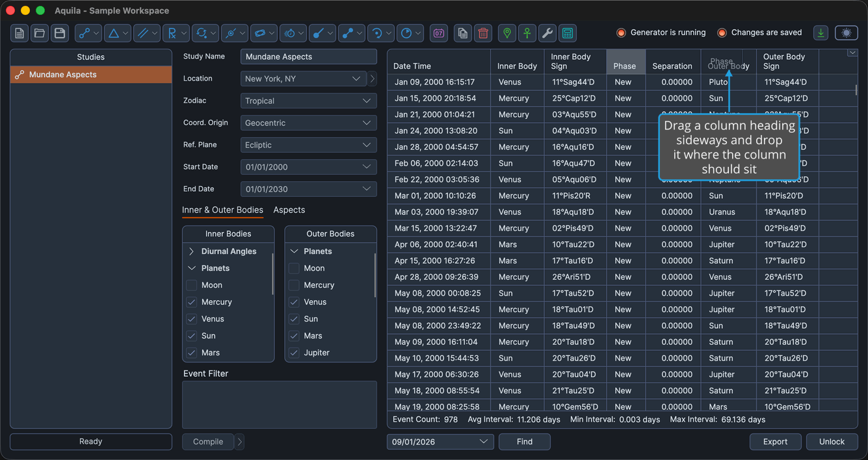Uncheck Mercury in the Inner Bodies list
The height and width of the screenshot is (460, 868).
[x=191, y=302]
